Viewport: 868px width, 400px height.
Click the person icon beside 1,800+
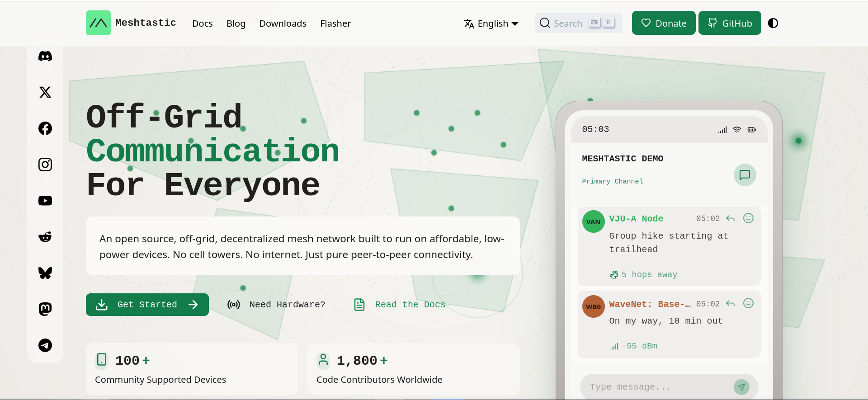[323, 360]
